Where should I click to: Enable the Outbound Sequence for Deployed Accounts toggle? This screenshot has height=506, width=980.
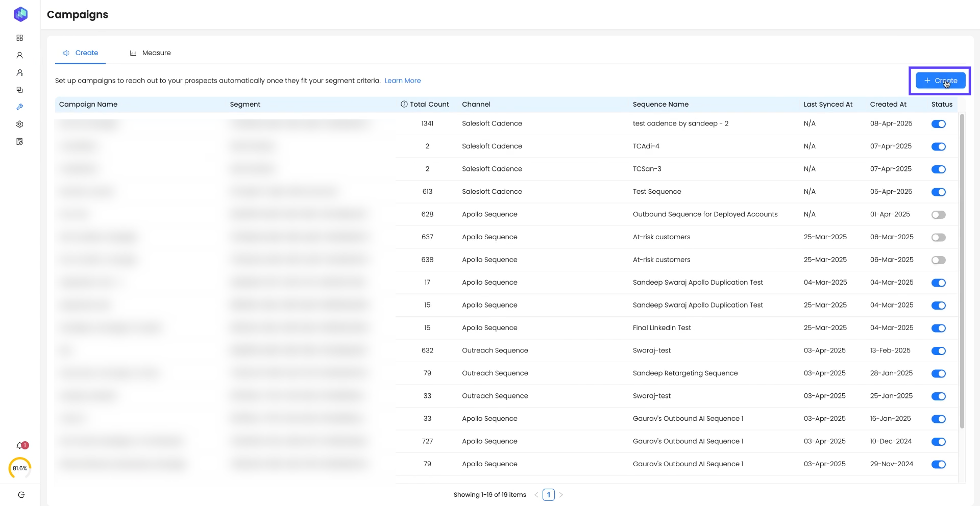pyautogui.click(x=938, y=215)
